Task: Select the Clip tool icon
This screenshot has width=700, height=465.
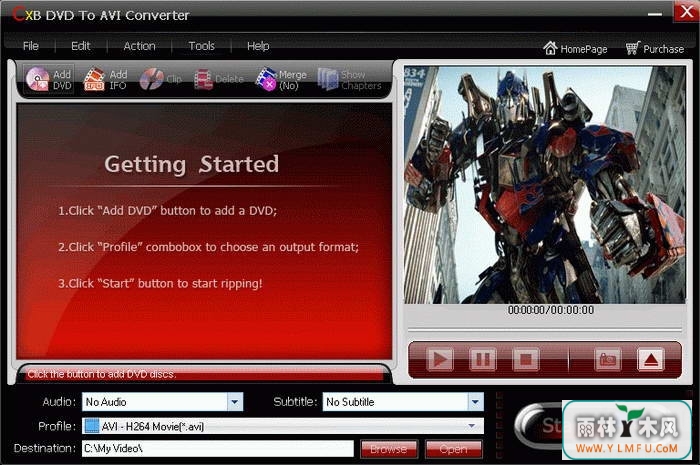Action: point(151,79)
